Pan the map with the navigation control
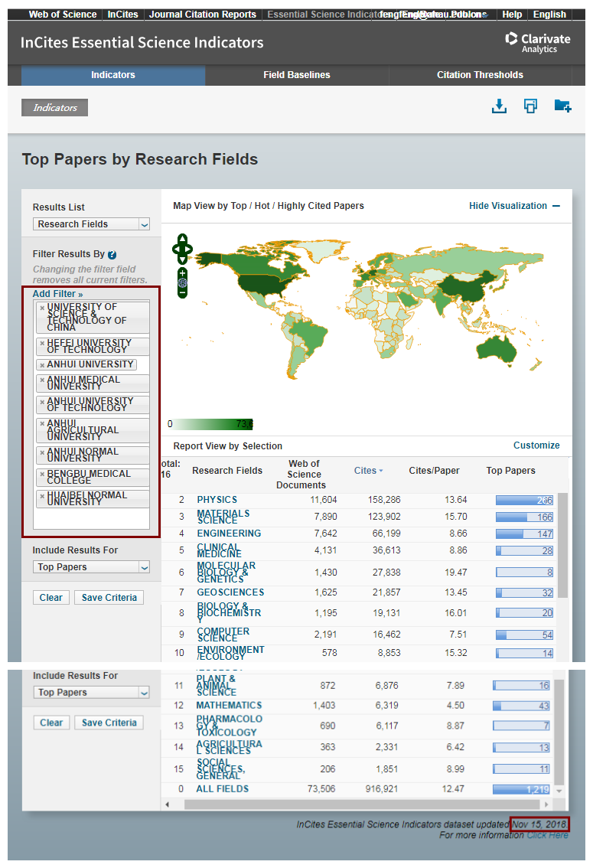593x868 pixels. 182,249
